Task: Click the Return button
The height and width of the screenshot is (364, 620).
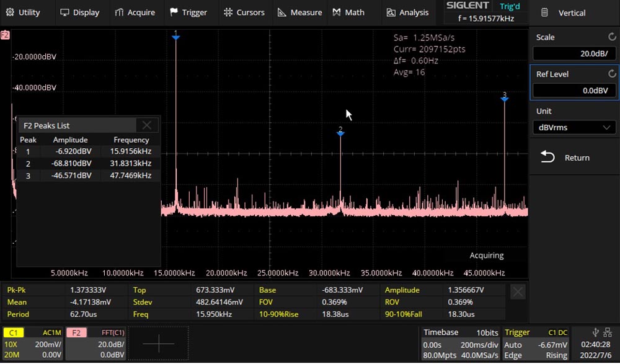Action: pyautogui.click(x=575, y=158)
